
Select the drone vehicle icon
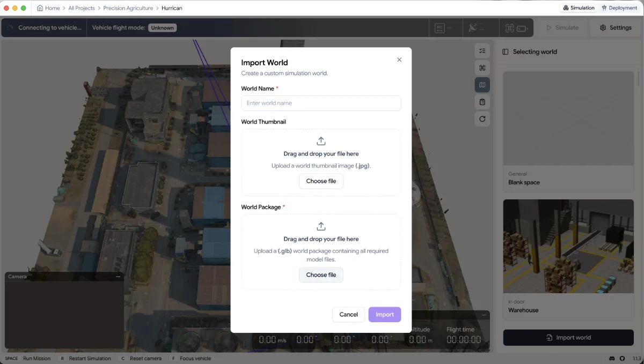coord(482,68)
